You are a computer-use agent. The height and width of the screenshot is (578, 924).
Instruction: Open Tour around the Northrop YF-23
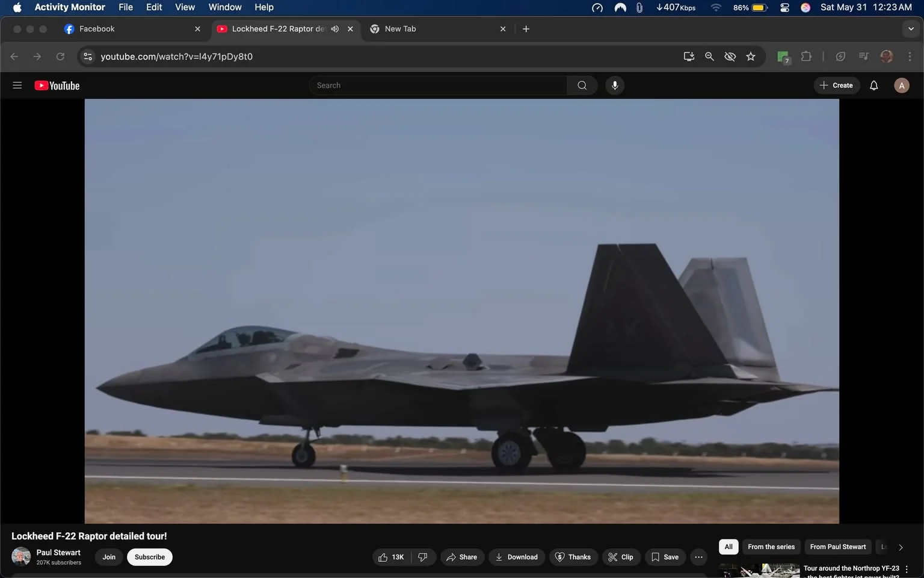[x=851, y=571]
